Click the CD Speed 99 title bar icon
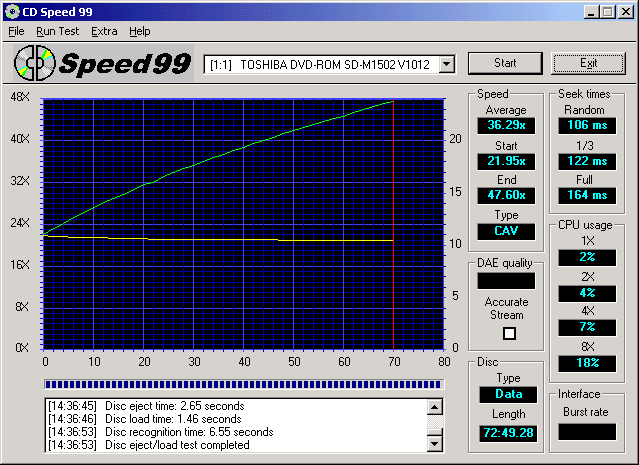The image size is (639, 465). pyautogui.click(x=11, y=11)
